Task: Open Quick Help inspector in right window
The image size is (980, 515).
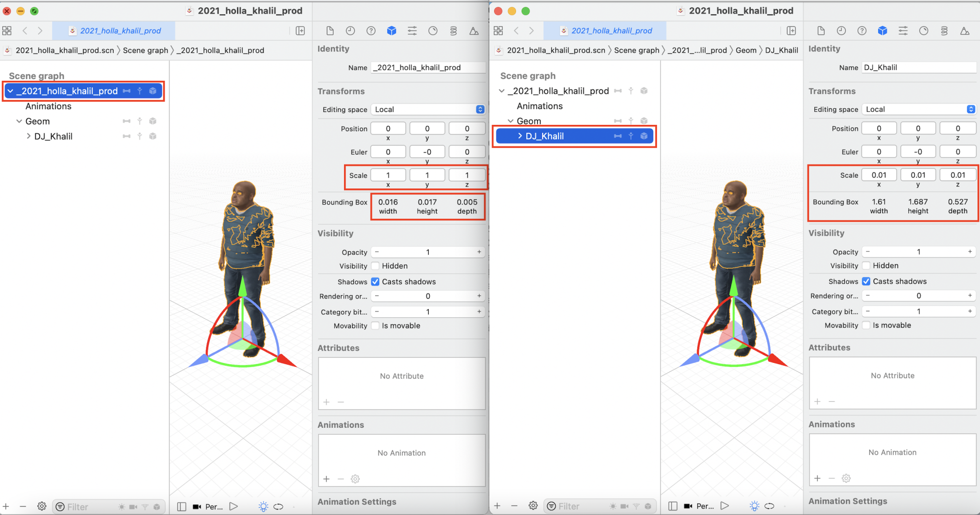Action: click(862, 31)
